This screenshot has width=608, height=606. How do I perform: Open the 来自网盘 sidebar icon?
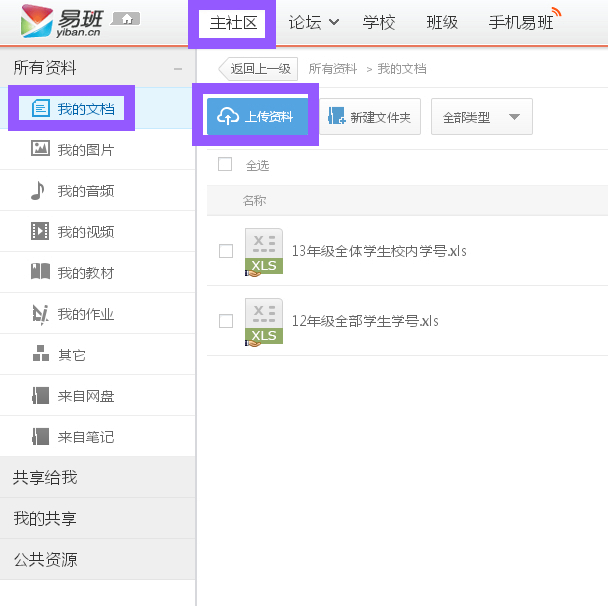(x=40, y=396)
